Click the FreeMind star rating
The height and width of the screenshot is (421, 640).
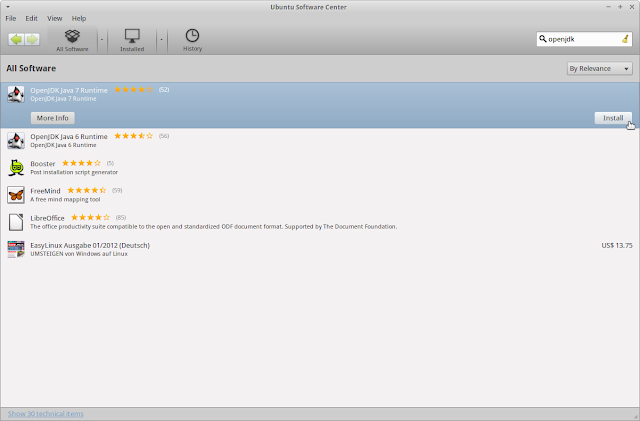87,190
